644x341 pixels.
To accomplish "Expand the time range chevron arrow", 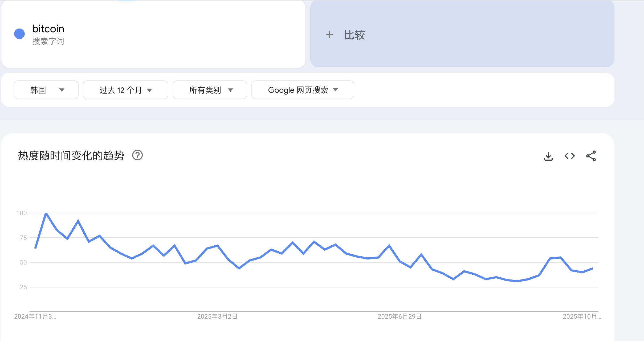I will 150,90.
